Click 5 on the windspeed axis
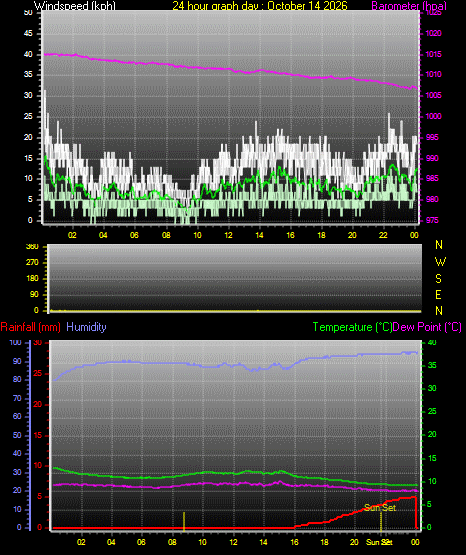 pyautogui.click(x=30, y=200)
